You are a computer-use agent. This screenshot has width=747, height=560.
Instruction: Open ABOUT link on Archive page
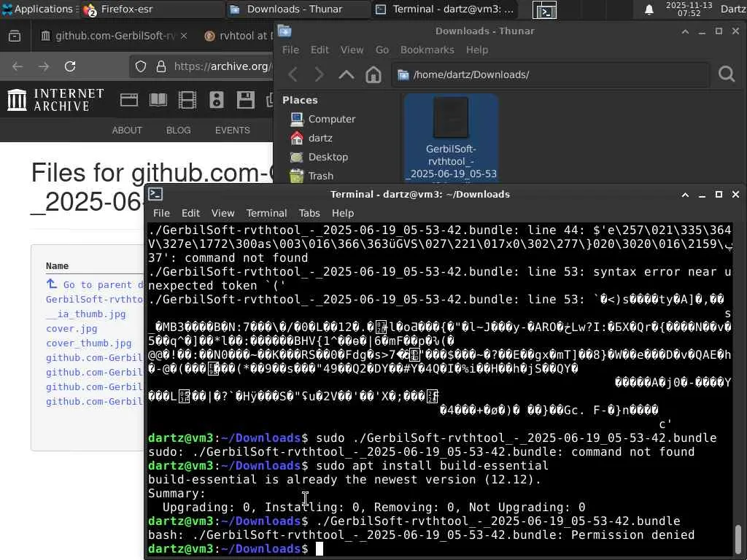127,130
